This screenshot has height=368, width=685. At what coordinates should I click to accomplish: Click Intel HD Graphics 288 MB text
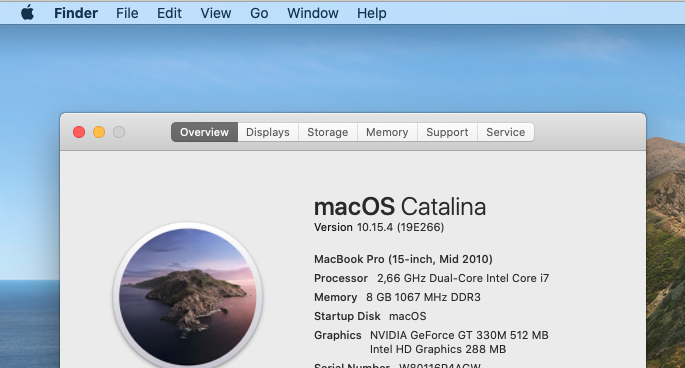pyautogui.click(x=438, y=349)
